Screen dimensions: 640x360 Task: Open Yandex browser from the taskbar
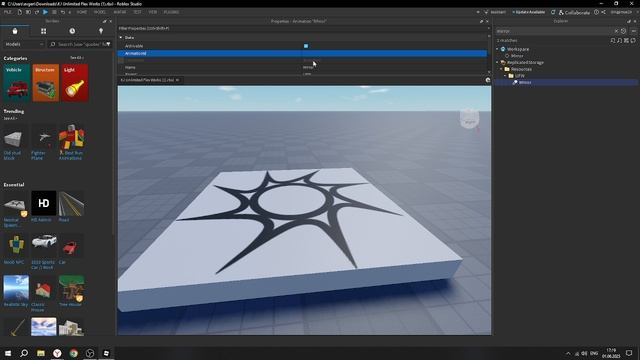click(x=57, y=353)
